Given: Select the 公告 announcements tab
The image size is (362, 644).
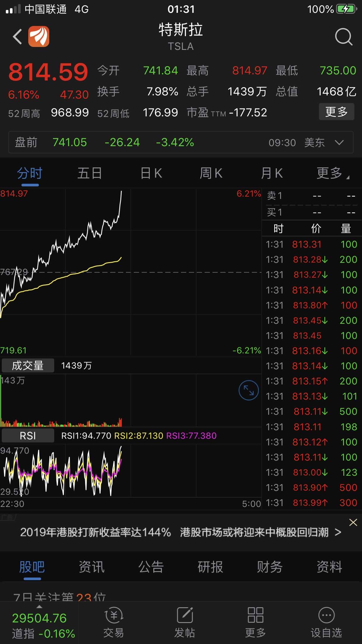Looking at the screenshot, I should tap(151, 568).
